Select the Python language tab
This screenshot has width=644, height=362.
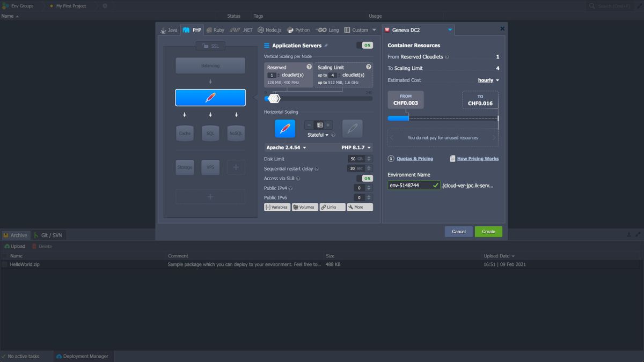pyautogui.click(x=298, y=29)
